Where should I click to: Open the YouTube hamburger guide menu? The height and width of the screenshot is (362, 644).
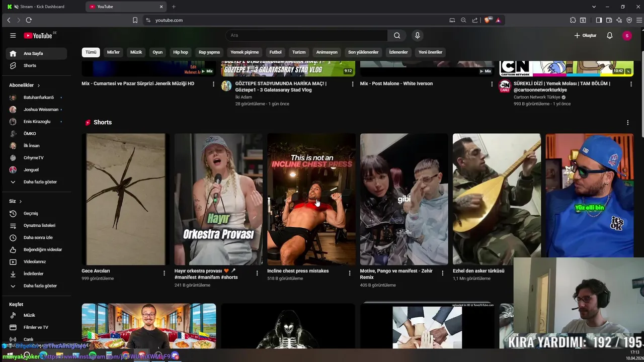[x=13, y=35]
